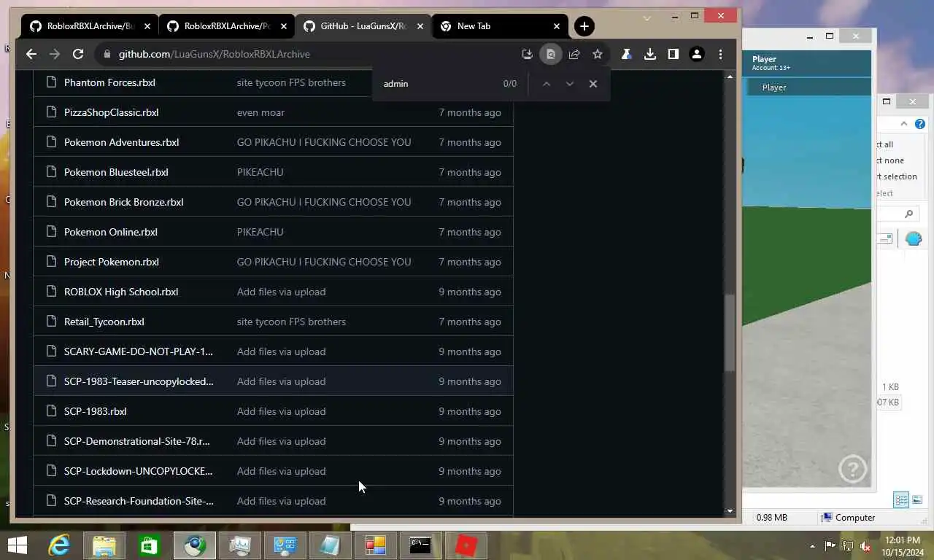The height and width of the screenshot is (560, 934).
Task: Open SCP-Demonstrational-Site-78 file
Action: (x=136, y=441)
